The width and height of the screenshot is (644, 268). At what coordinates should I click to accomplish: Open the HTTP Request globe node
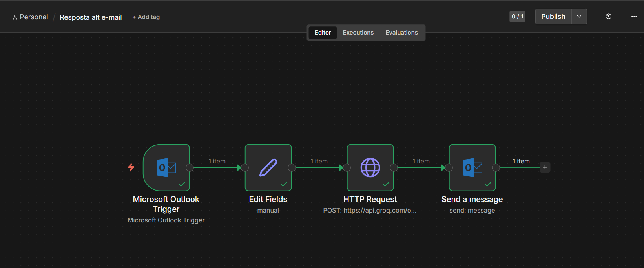[x=370, y=168]
